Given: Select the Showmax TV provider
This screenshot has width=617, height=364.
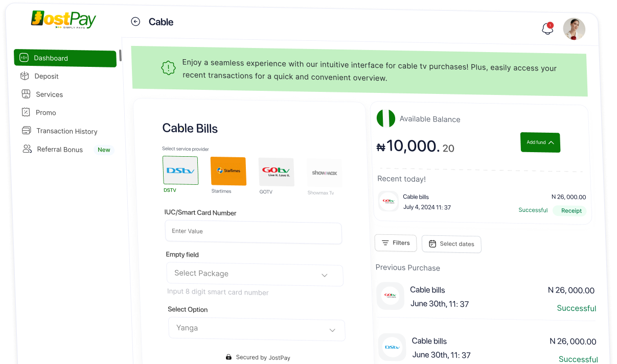Looking at the screenshot, I should (325, 173).
